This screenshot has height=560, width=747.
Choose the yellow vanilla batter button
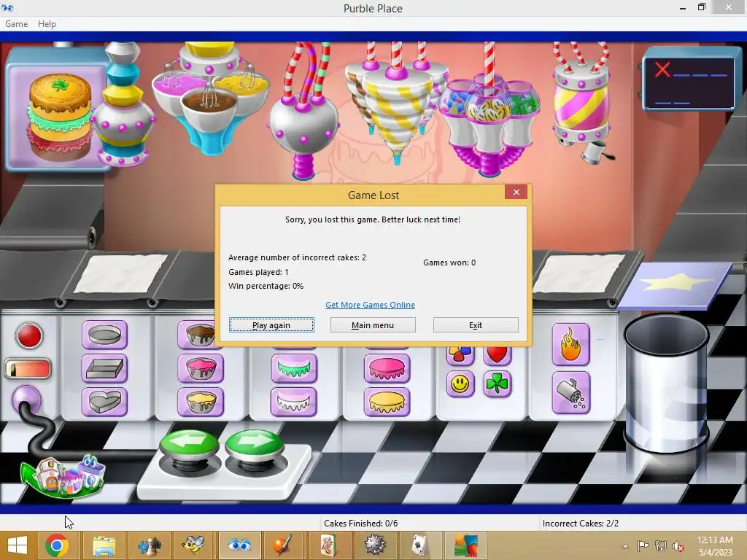point(201,402)
